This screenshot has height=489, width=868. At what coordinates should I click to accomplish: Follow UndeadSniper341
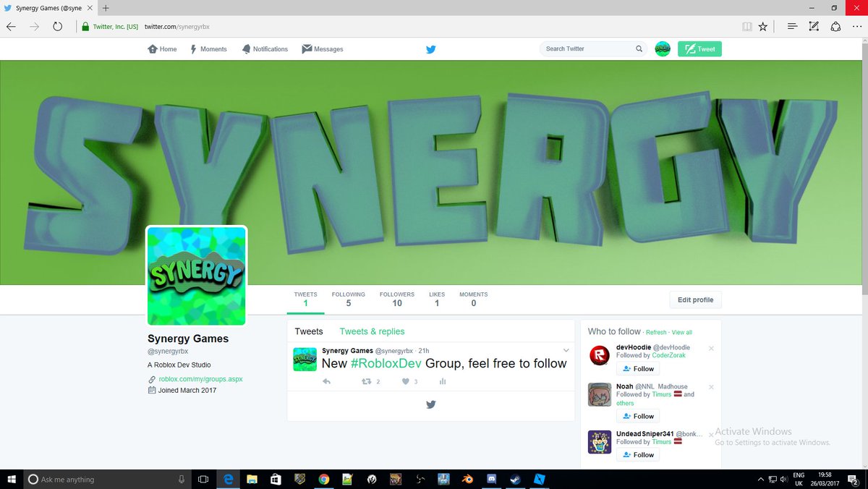(x=638, y=455)
